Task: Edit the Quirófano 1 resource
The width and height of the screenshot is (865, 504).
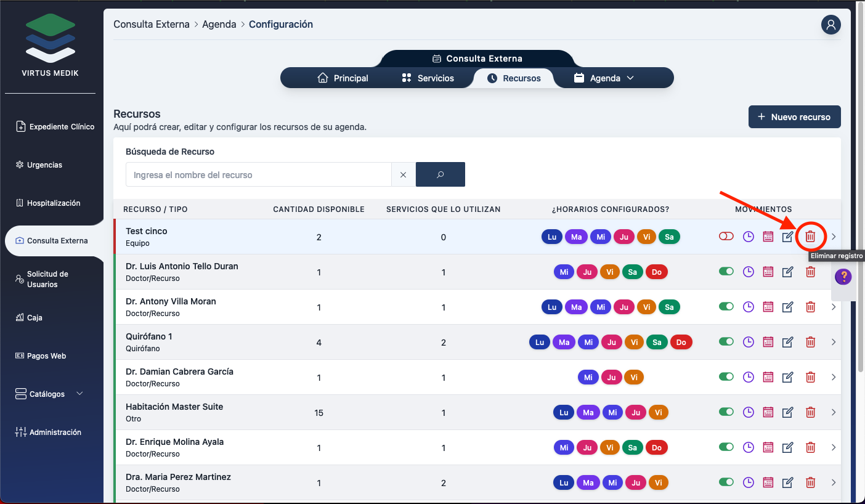Action: pos(787,342)
